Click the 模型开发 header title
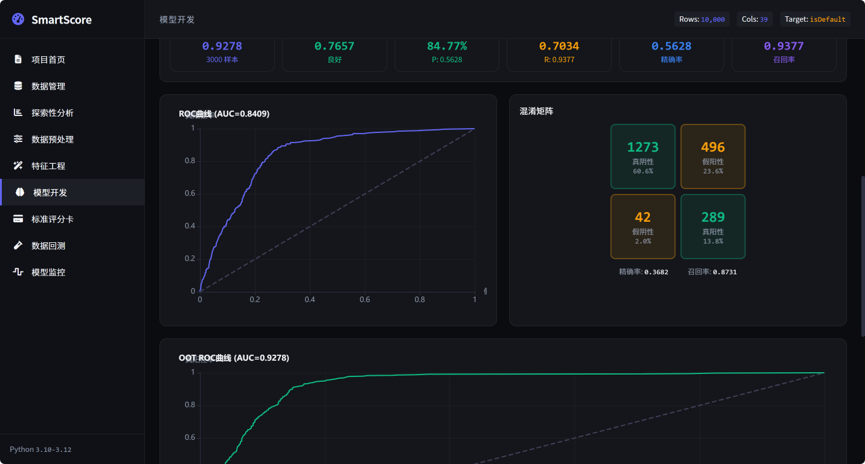This screenshot has width=865, height=464. 177,19
